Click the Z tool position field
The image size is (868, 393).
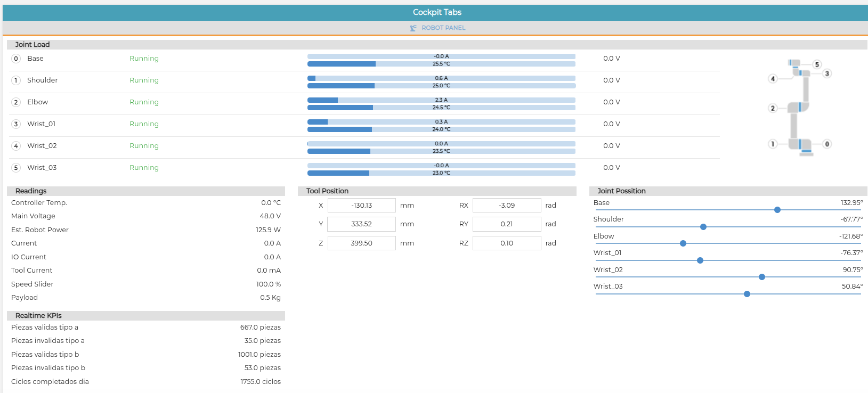pos(362,243)
